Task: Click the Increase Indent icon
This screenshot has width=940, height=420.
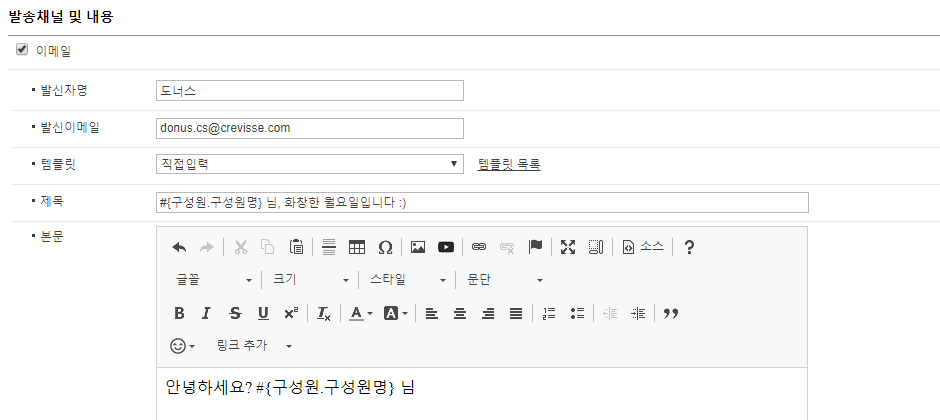Action: point(638,313)
